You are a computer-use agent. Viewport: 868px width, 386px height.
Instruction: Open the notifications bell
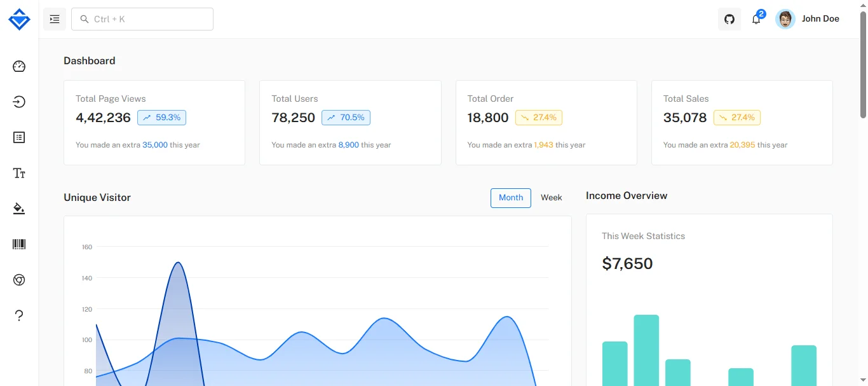tap(756, 19)
